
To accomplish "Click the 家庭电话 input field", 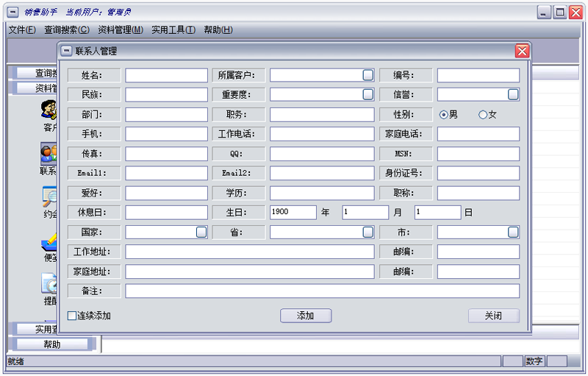I will click(478, 134).
